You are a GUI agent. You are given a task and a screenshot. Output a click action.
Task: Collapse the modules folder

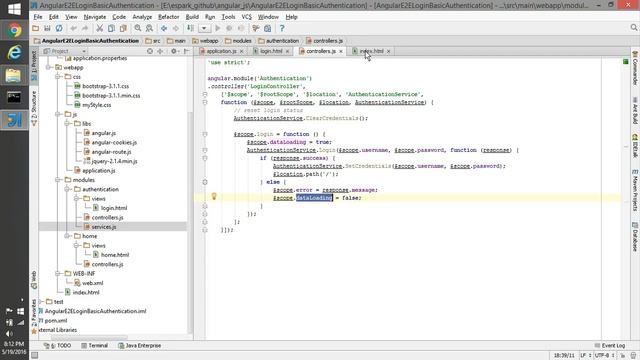pos(58,180)
